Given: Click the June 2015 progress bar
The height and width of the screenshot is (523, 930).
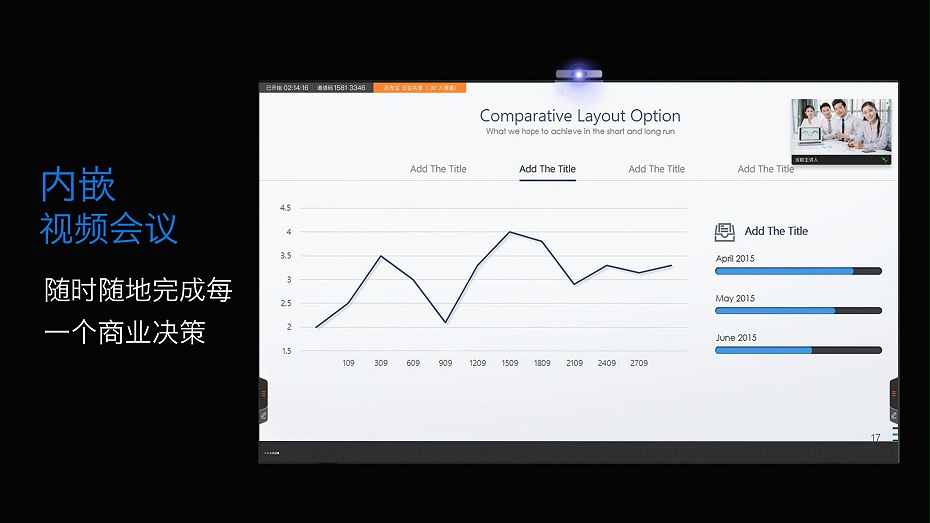Looking at the screenshot, I should [x=798, y=350].
